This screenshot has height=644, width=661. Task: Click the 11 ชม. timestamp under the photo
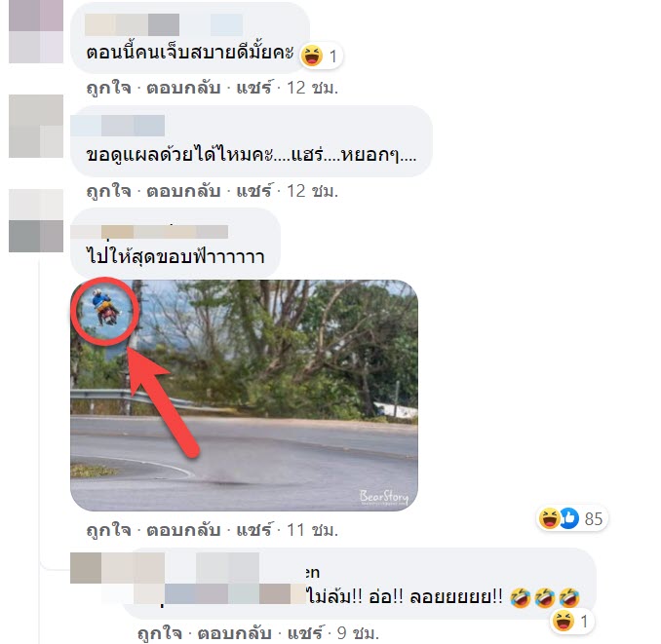pos(312,530)
